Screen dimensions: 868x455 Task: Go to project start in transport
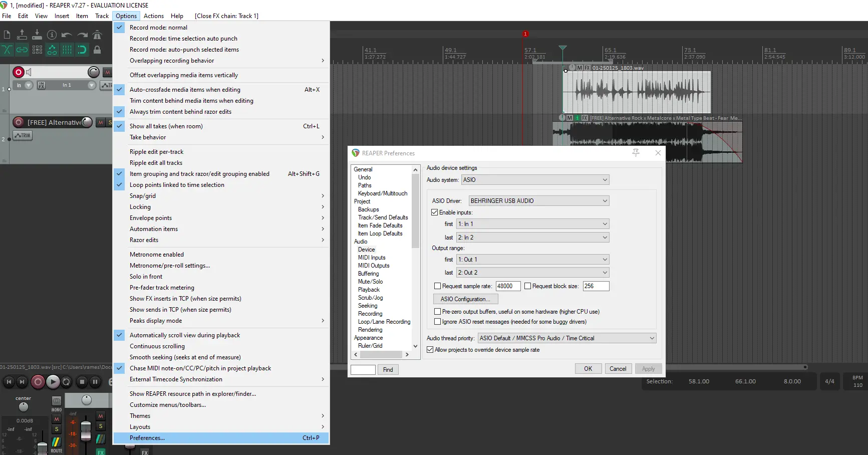tap(9, 382)
